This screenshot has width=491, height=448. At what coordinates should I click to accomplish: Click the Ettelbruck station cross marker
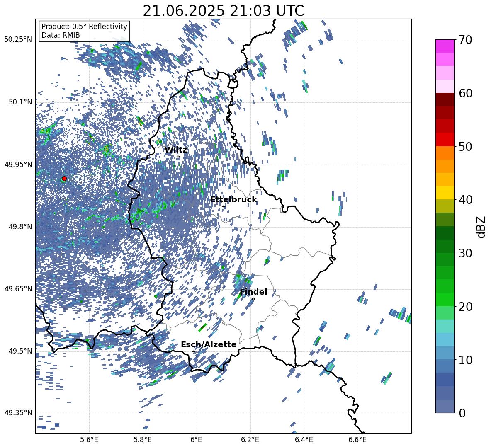click(224, 207)
